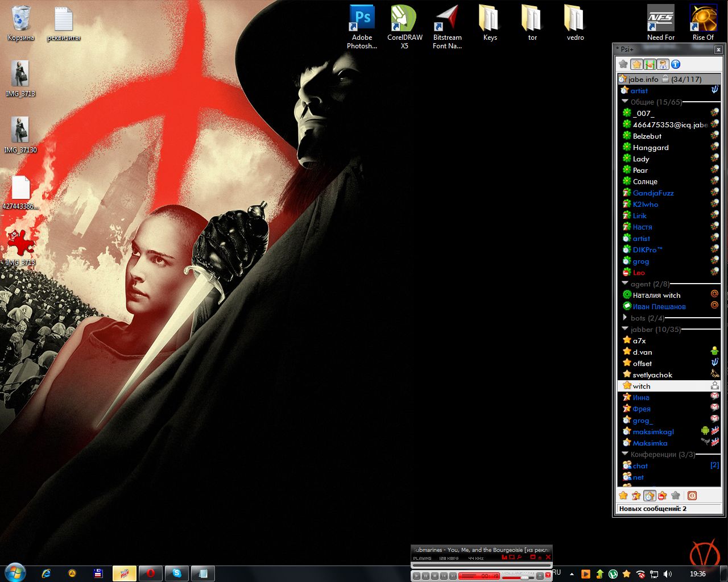Viewport: 728px width, 582px height.
Task: Click the Новых сообщений: 2 status bar
Action: pyautogui.click(x=669, y=509)
